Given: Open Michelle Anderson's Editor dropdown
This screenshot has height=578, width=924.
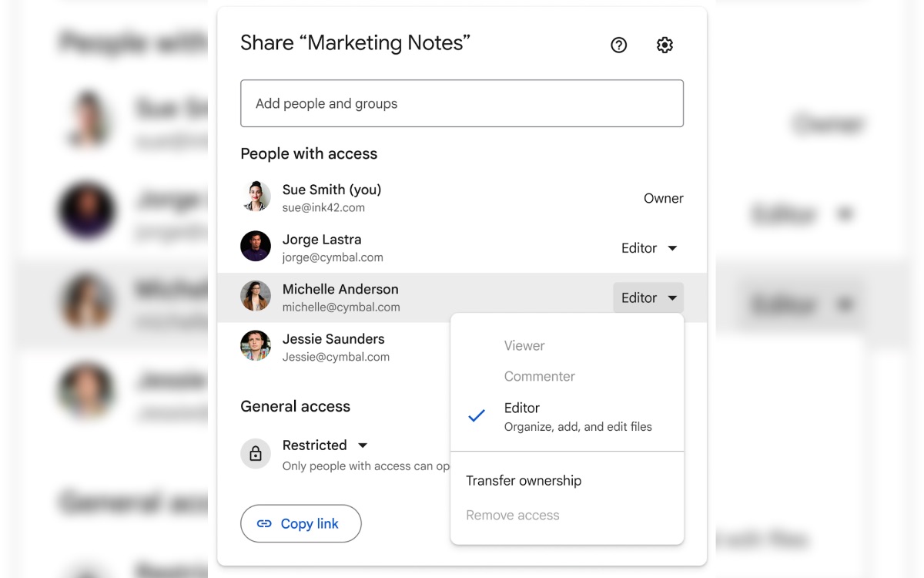Looking at the screenshot, I should (648, 297).
